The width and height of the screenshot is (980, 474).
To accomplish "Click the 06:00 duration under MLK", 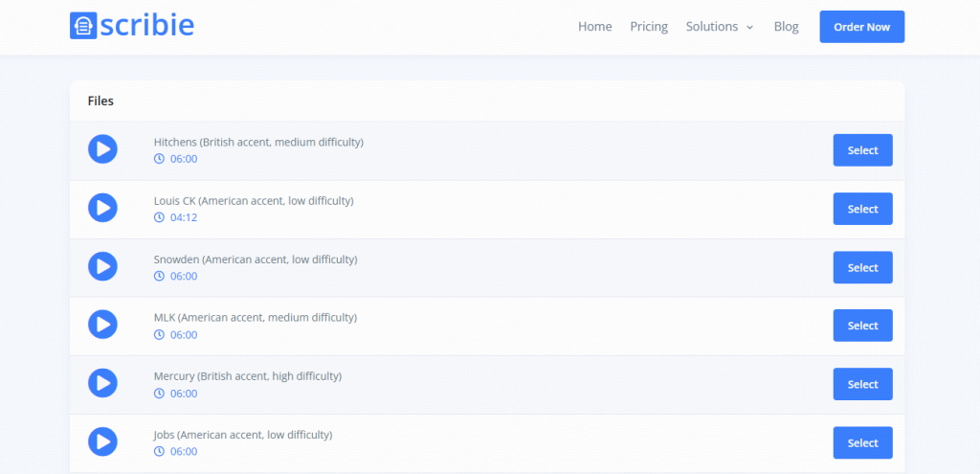I will point(184,334).
